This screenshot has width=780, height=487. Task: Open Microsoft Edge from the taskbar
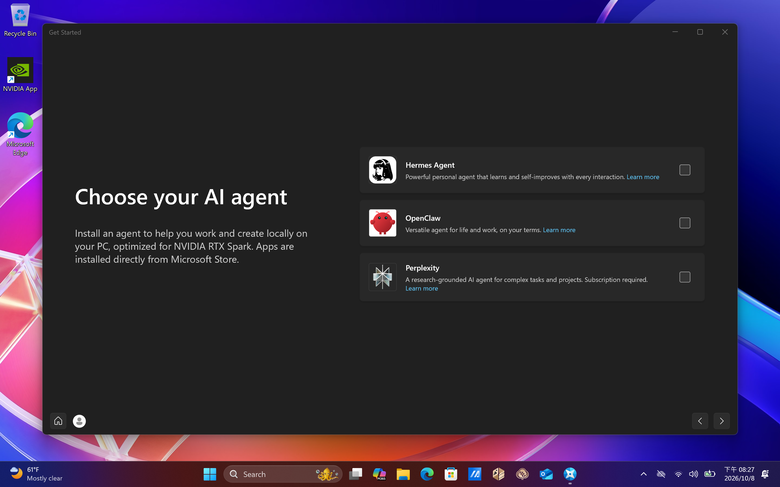tap(427, 474)
